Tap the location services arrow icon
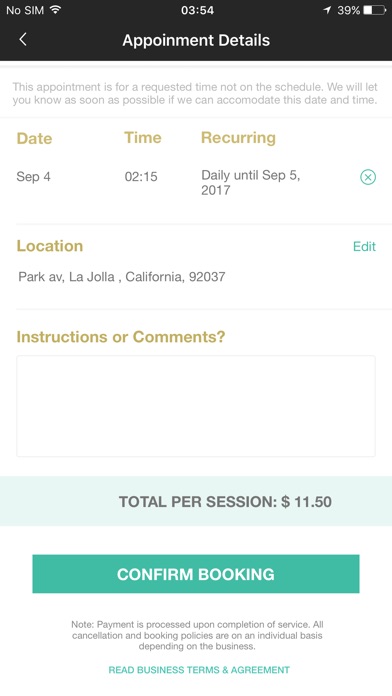This screenshot has height=696, width=392. [x=327, y=10]
